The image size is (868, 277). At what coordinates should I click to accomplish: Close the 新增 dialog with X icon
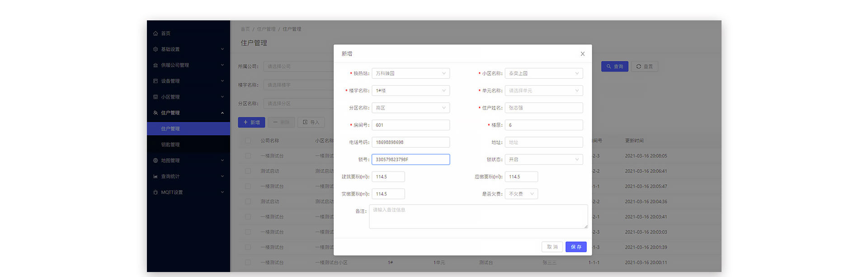pos(582,54)
